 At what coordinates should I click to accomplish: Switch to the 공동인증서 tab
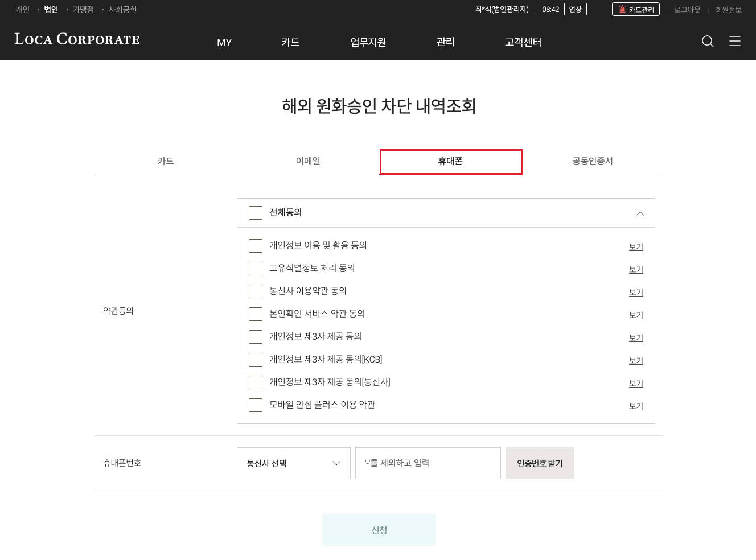(593, 161)
